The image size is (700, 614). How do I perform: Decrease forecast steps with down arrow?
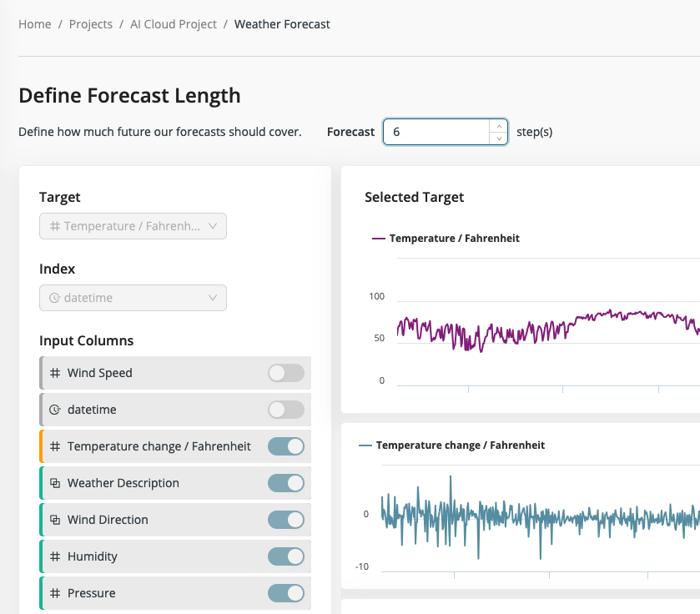click(499, 138)
